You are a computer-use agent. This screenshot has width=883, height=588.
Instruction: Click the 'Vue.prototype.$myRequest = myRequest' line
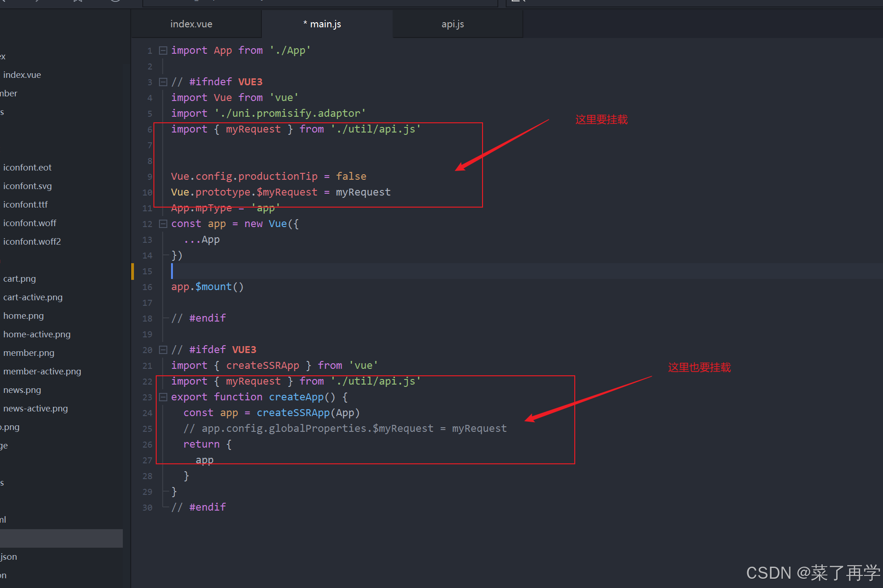[x=281, y=192]
